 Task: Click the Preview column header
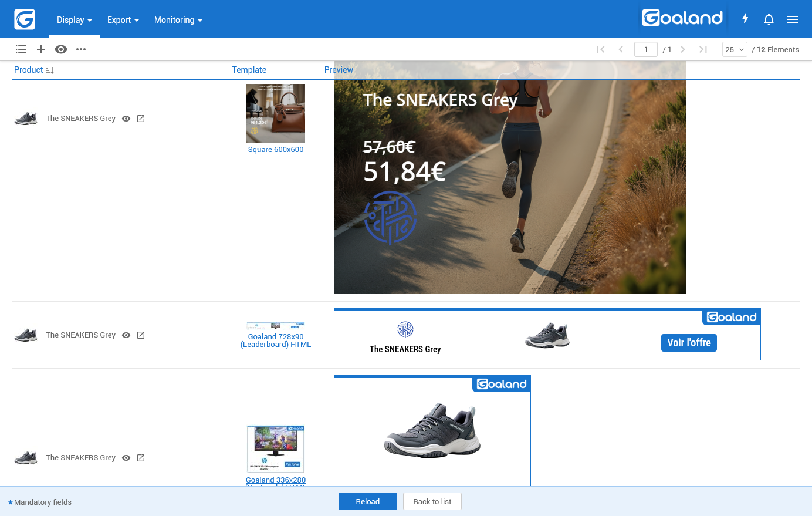pos(339,70)
